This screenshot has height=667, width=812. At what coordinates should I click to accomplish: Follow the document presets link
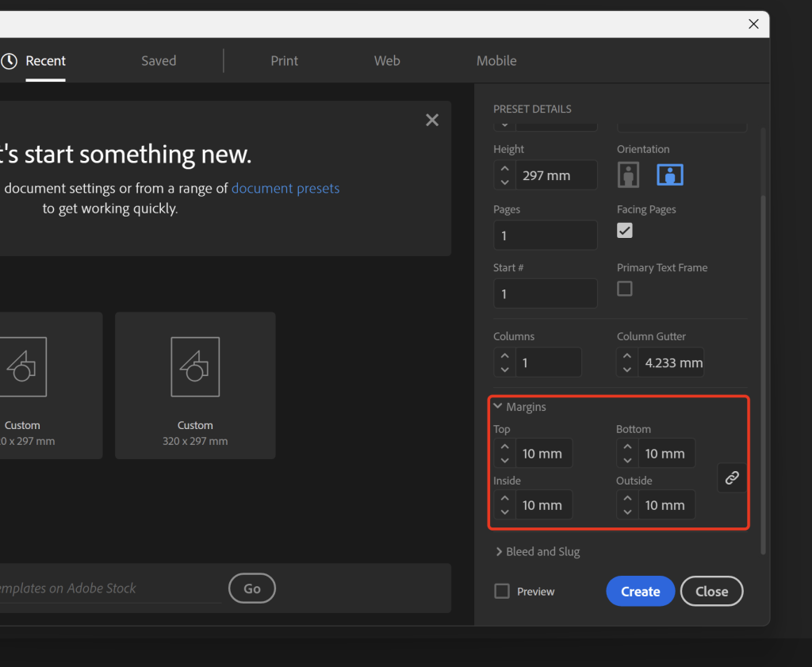[285, 189]
